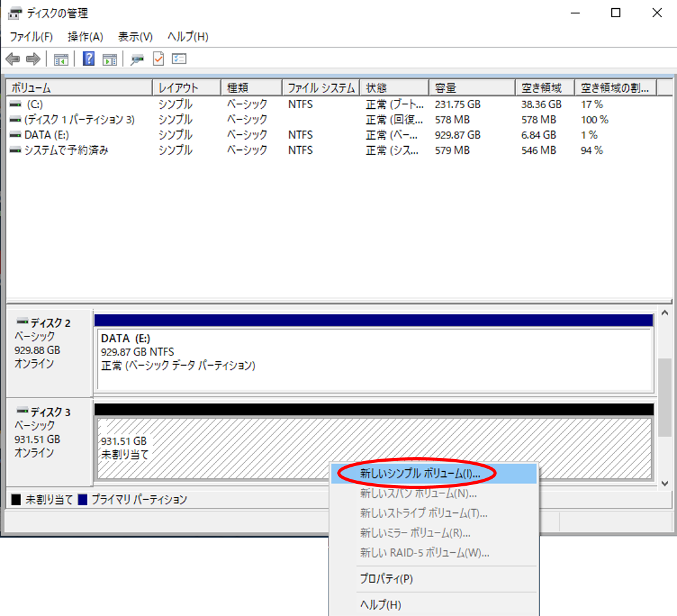Click the settings list toolbar icon
Screen dimensions: 677x616
coord(179,58)
